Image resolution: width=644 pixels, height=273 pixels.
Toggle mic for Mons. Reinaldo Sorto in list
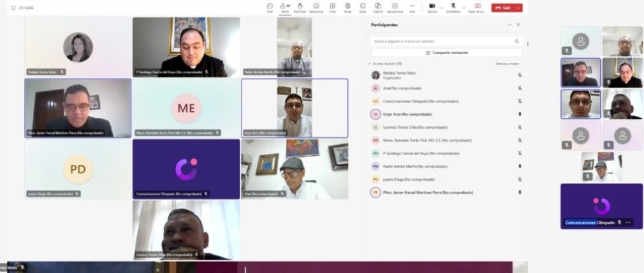pos(520,140)
